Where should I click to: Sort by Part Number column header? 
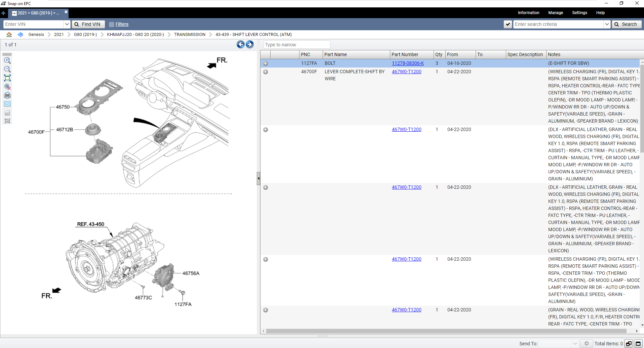tap(412, 54)
